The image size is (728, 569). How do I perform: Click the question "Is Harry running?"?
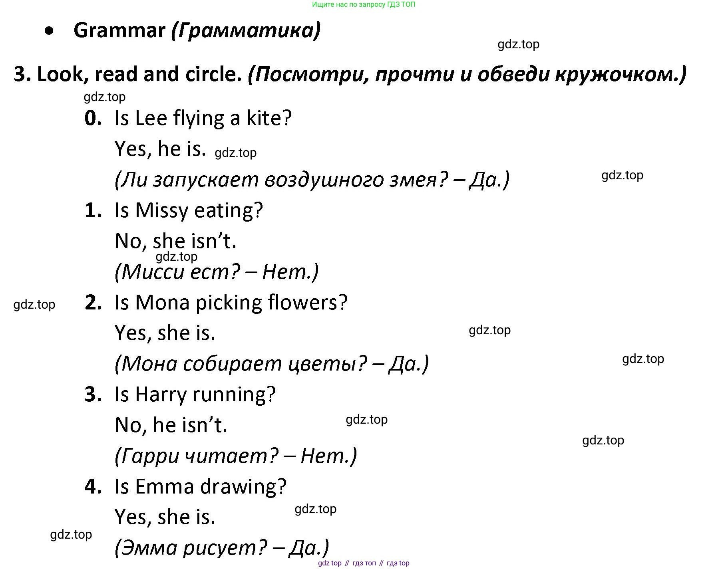(195, 395)
